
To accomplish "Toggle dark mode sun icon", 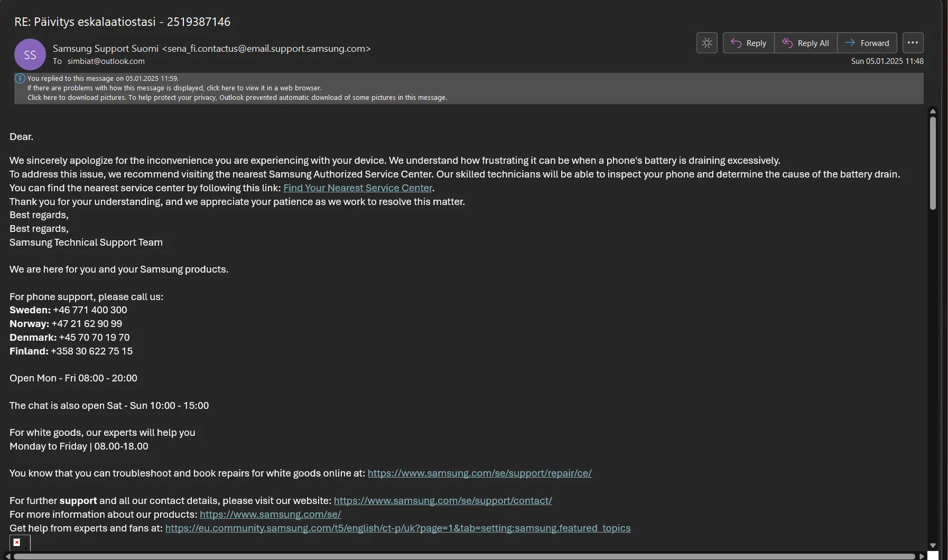I will [x=707, y=43].
